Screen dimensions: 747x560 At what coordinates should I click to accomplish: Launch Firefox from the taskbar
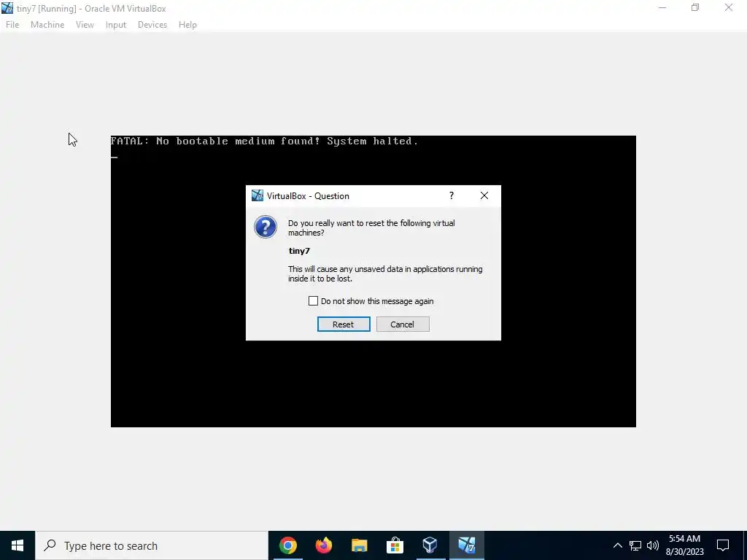(x=324, y=545)
